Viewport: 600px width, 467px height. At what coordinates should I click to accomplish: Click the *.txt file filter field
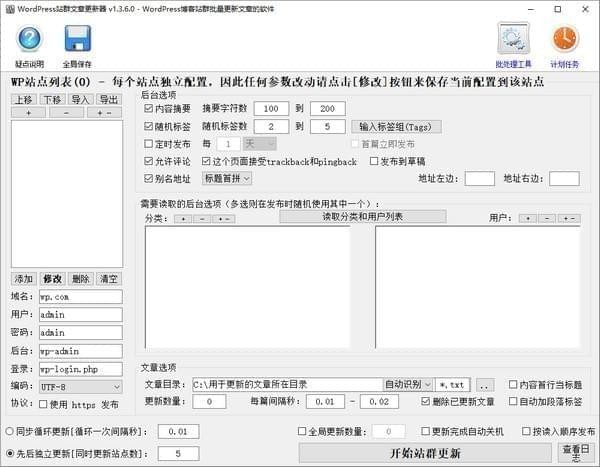pyautogui.click(x=453, y=385)
